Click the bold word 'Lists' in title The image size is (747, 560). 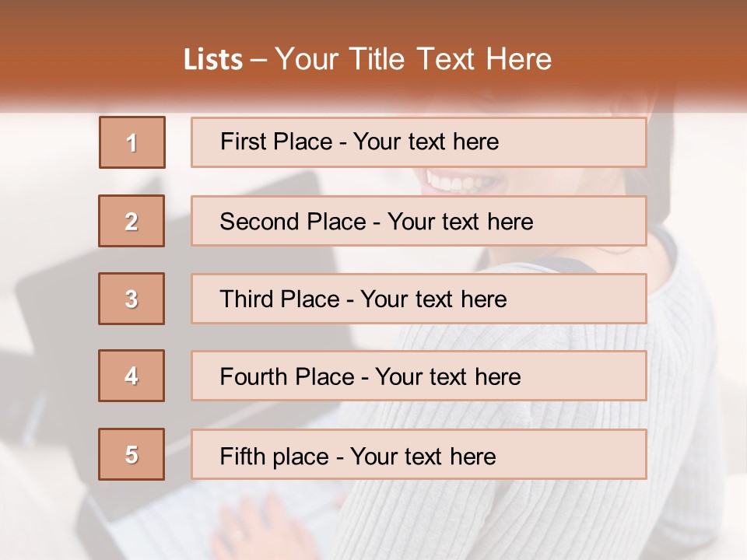click(x=213, y=60)
